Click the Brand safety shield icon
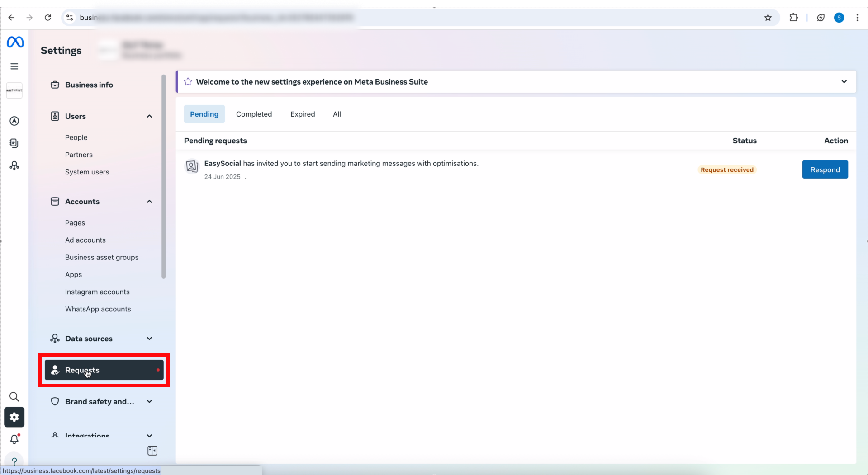 [x=55, y=401]
